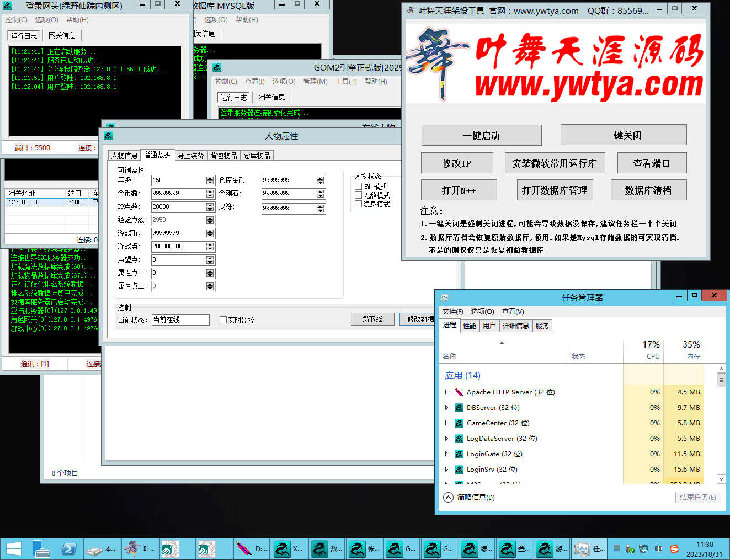Click the 踢下线 button
This screenshot has height=560, width=730.
[372, 319]
